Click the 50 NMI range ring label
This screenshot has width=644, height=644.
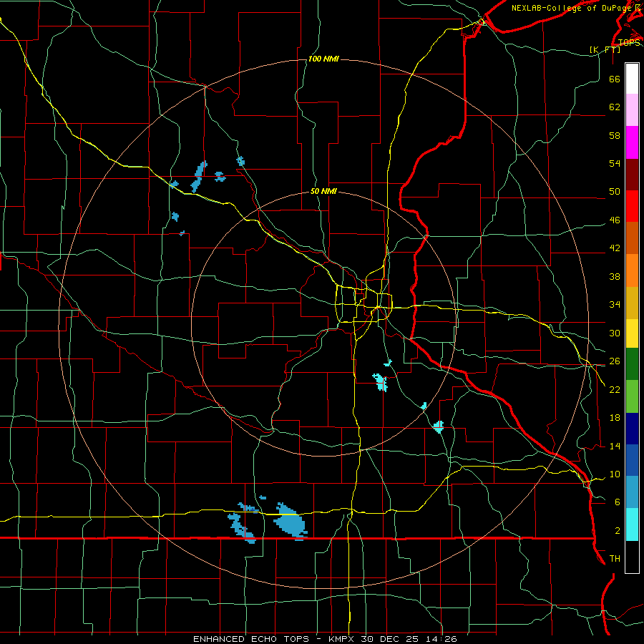[x=323, y=191]
